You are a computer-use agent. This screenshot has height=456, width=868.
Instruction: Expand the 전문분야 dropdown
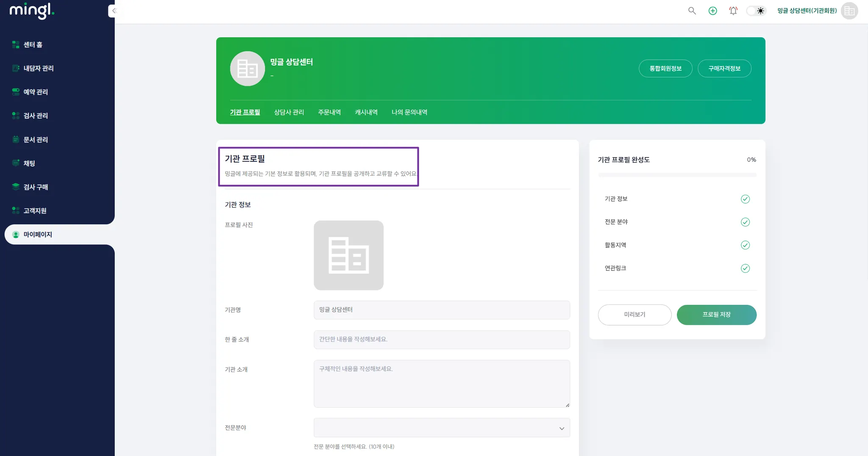click(x=442, y=428)
